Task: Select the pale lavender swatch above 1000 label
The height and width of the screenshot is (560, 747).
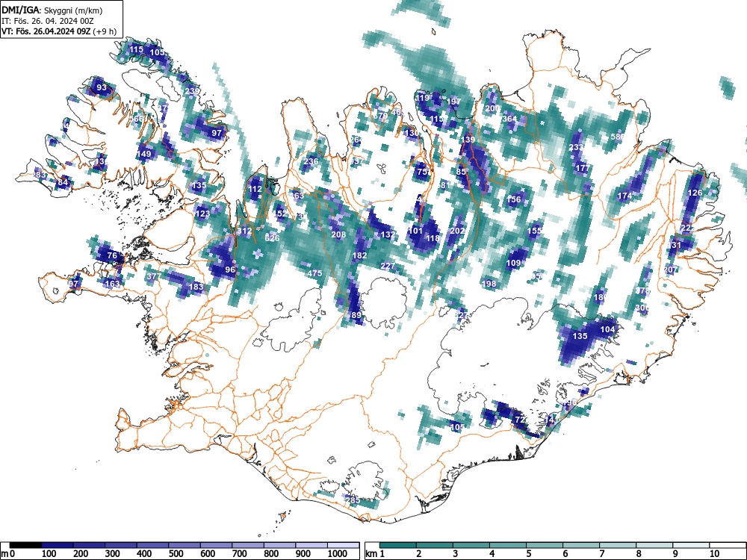Action: [x=343, y=545]
